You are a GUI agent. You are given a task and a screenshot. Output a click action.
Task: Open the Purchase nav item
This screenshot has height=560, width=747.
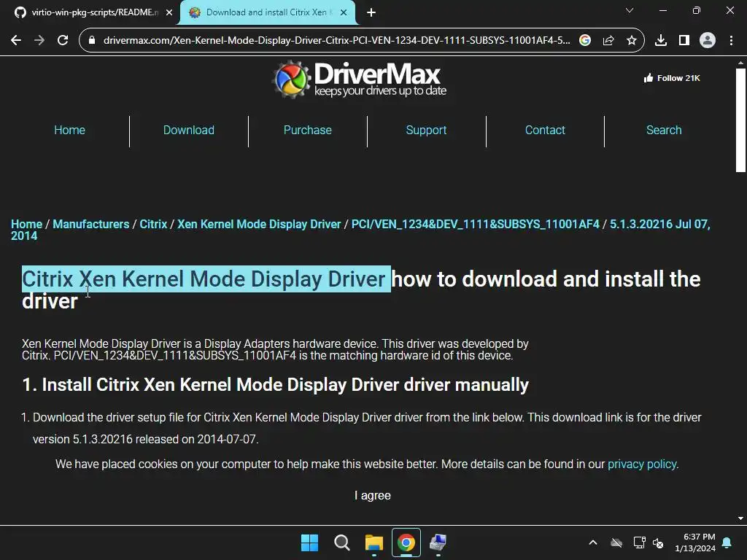pyautogui.click(x=307, y=130)
